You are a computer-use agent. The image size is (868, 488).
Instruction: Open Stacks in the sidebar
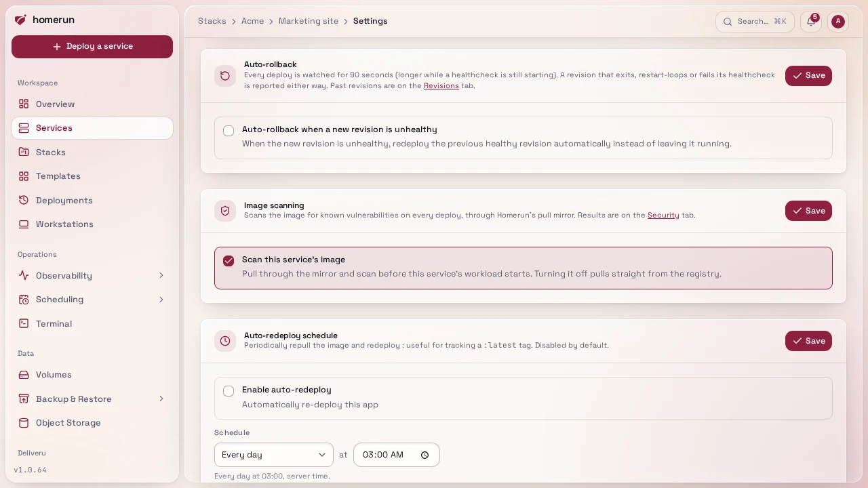pos(92,152)
